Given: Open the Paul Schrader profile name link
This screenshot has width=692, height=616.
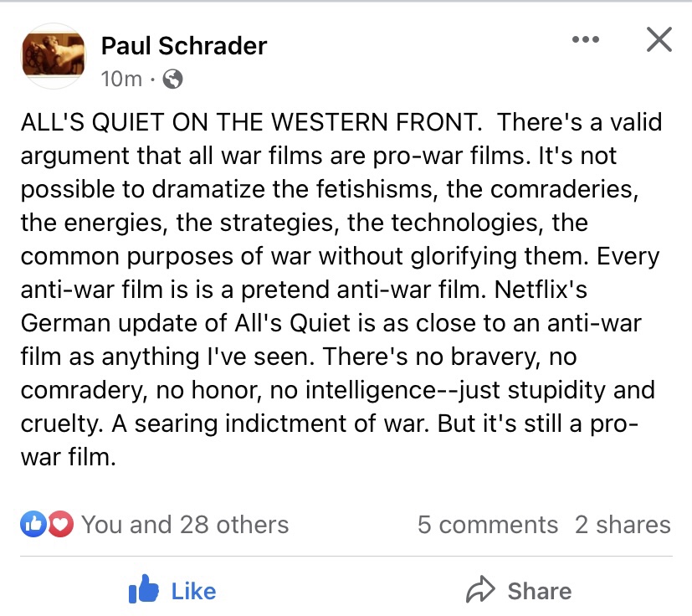Looking at the screenshot, I should tap(183, 45).
